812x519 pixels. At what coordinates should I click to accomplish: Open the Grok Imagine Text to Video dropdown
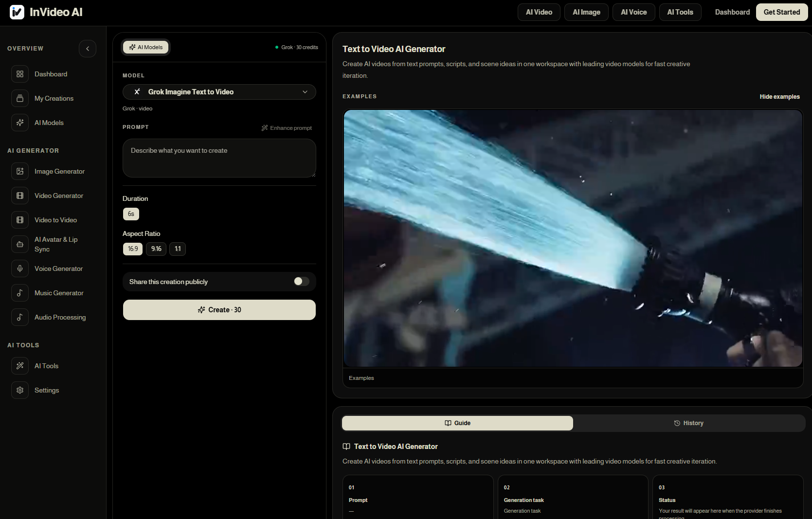point(219,92)
